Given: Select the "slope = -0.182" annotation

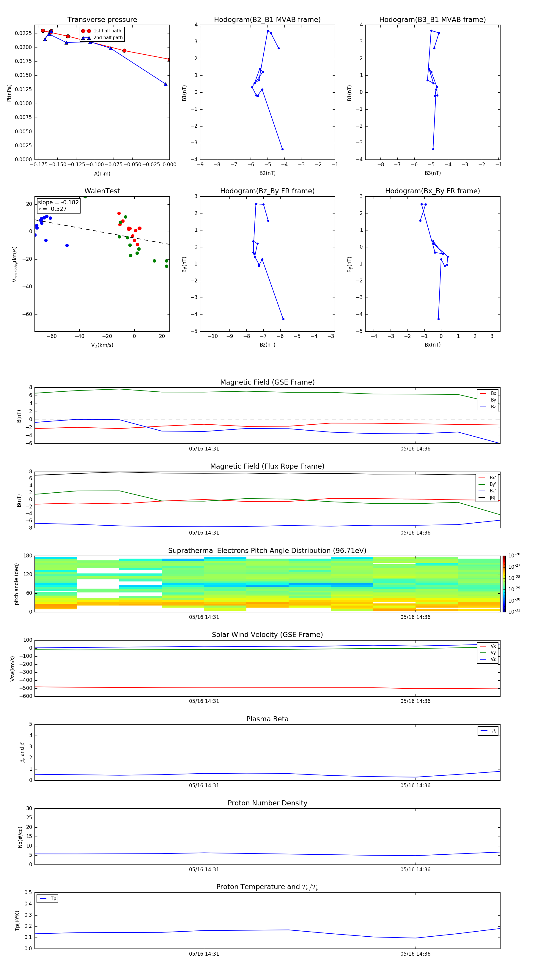Looking at the screenshot, I should 58,203.
